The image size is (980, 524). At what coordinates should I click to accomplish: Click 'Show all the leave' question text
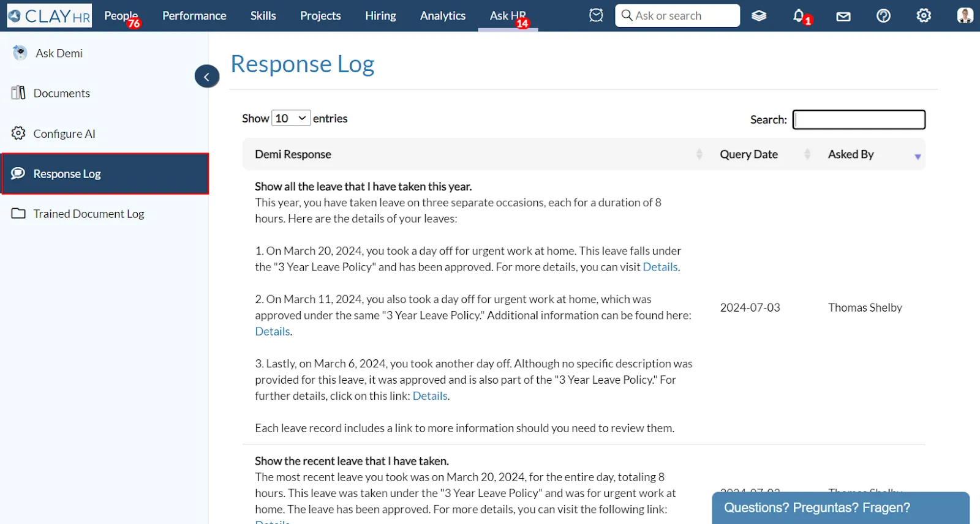[x=363, y=186]
